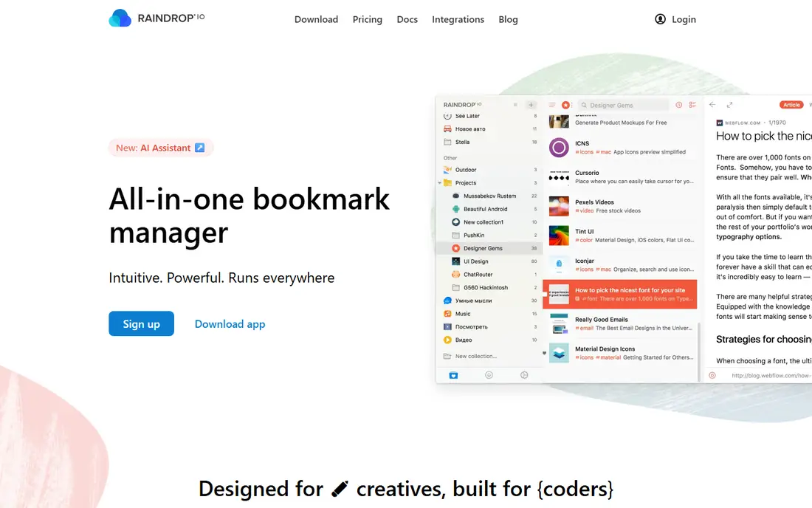
Task: Select the Новое авто collection with car icon
Action: (x=489, y=129)
